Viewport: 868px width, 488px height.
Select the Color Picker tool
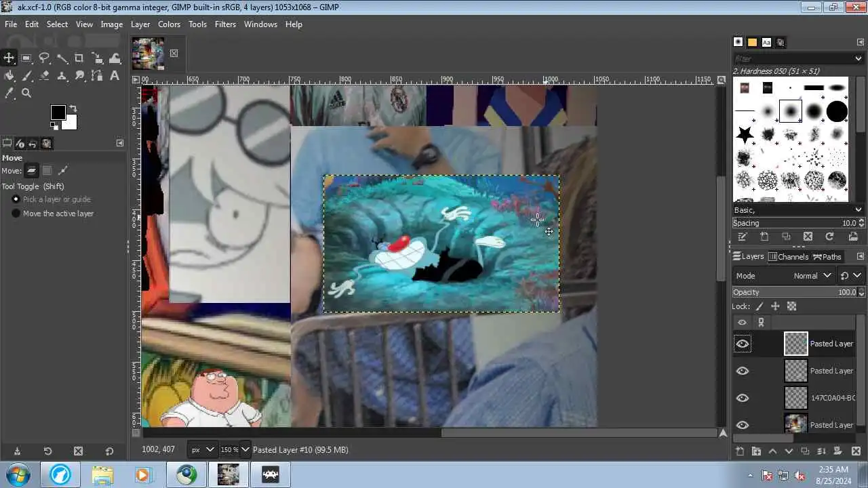point(9,94)
